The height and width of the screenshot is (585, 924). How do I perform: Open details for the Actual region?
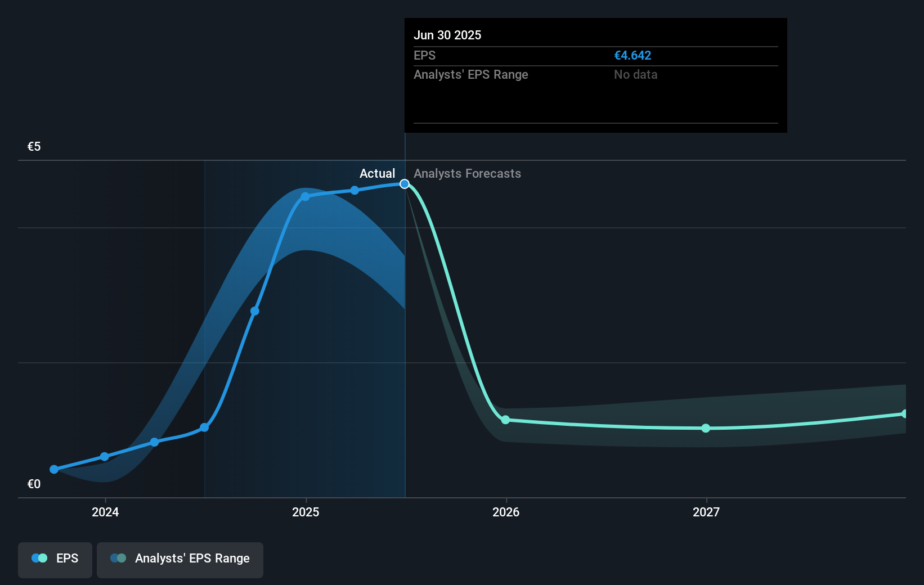click(378, 173)
